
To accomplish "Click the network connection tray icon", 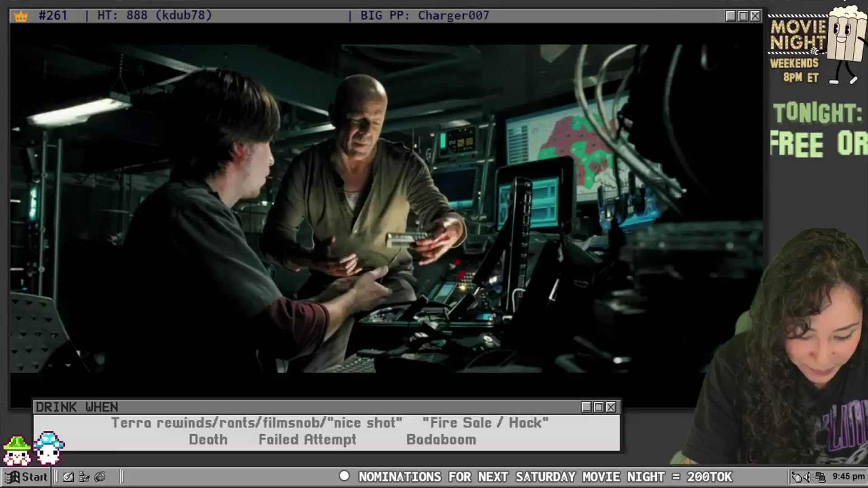I will pyautogui.click(x=820, y=477).
